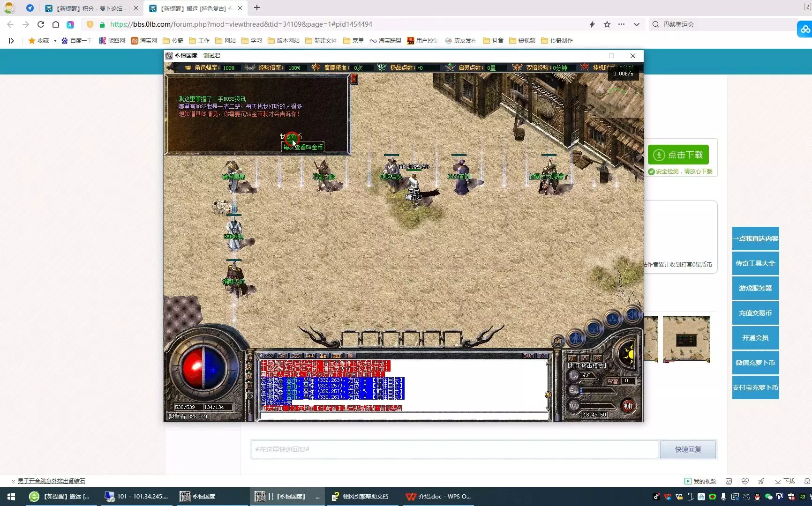812x506 pixels.
Task: Click the QQ penguin tray icon
Action: coord(758,497)
